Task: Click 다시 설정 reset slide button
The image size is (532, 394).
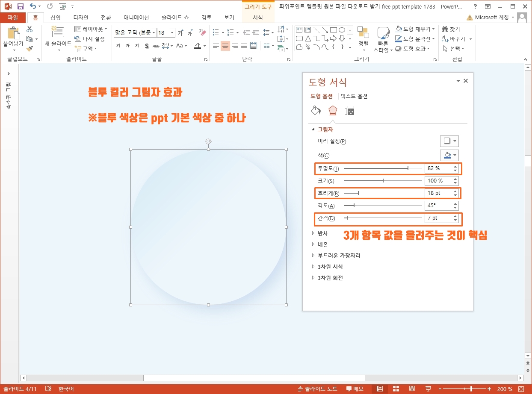Action: [89, 38]
